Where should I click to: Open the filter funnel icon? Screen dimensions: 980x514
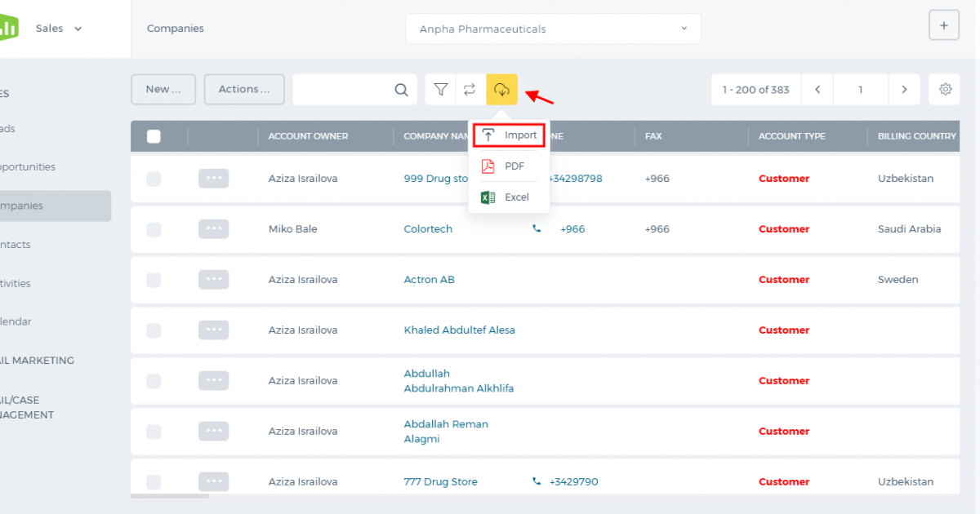pyautogui.click(x=441, y=89)
